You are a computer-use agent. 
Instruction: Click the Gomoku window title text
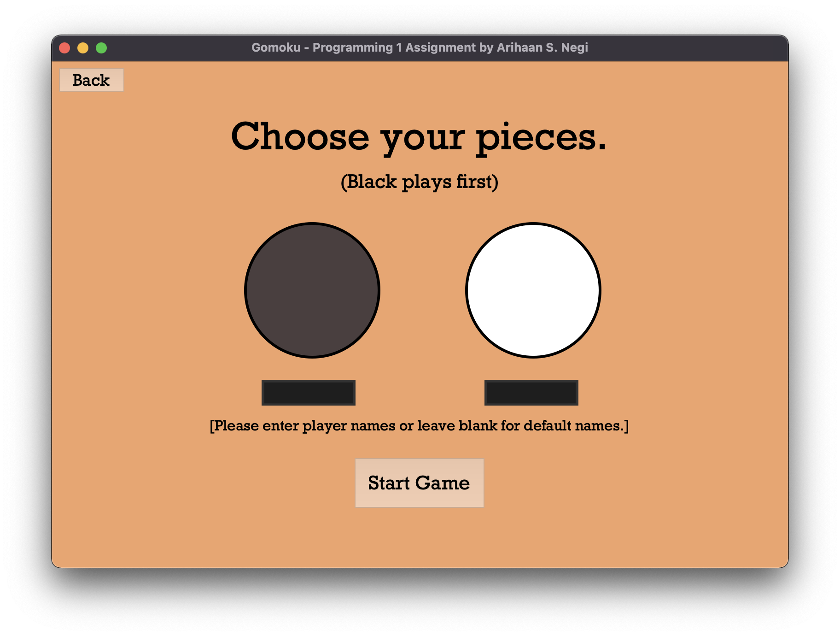coord(420,47)
